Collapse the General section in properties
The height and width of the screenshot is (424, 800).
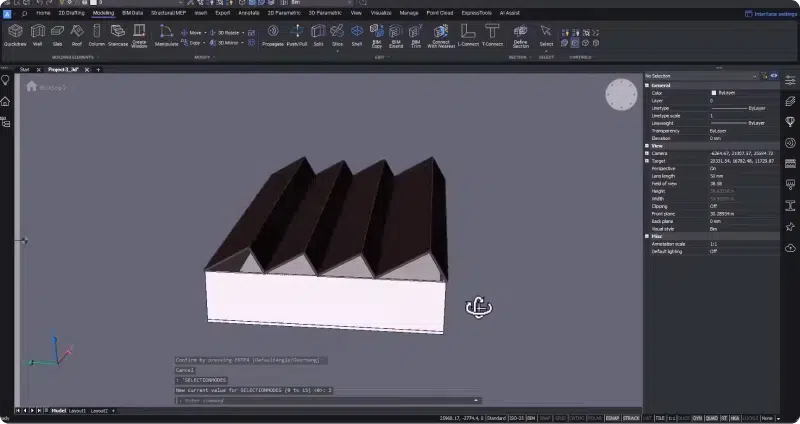(647, 86)
